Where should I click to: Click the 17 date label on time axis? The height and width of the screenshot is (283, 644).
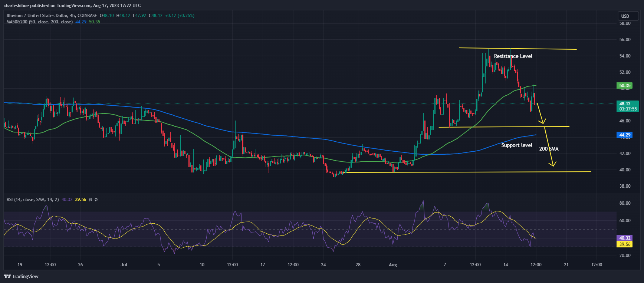(263, 265)
